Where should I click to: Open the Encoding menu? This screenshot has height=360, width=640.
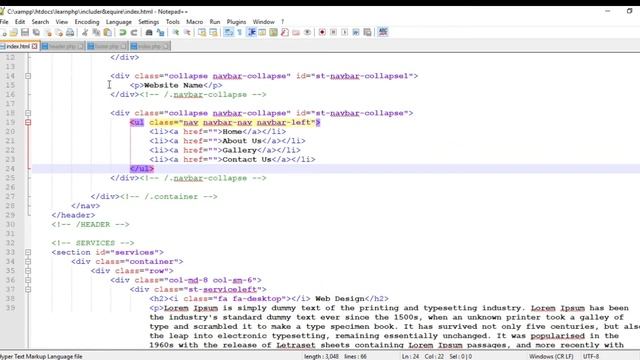tap(87, 22)
